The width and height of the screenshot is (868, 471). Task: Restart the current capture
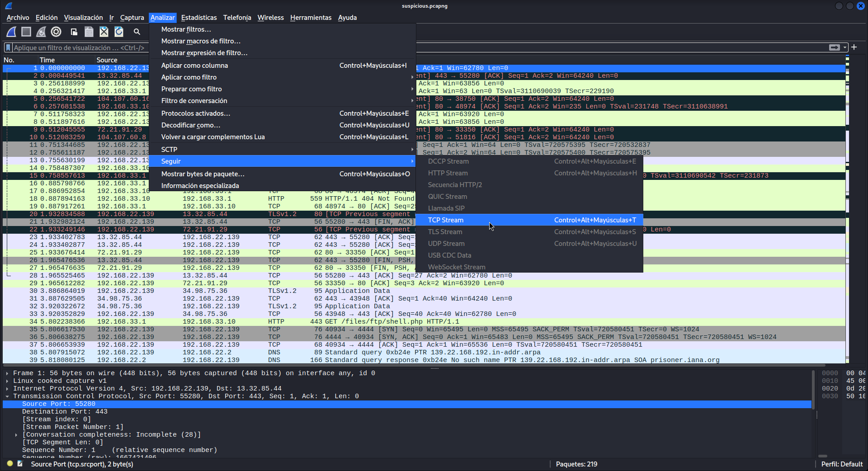click(x=41, y=32)
